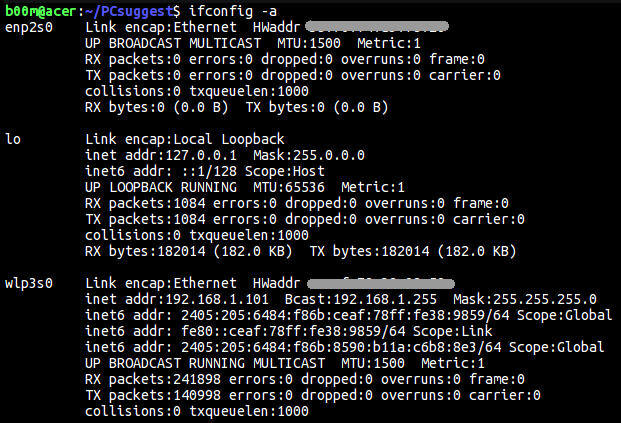Image resolution: width=621 pixels, height=423 pixels.
Task: Click the inet addr 192.168.1.101
Action: [x=217, y=299]
